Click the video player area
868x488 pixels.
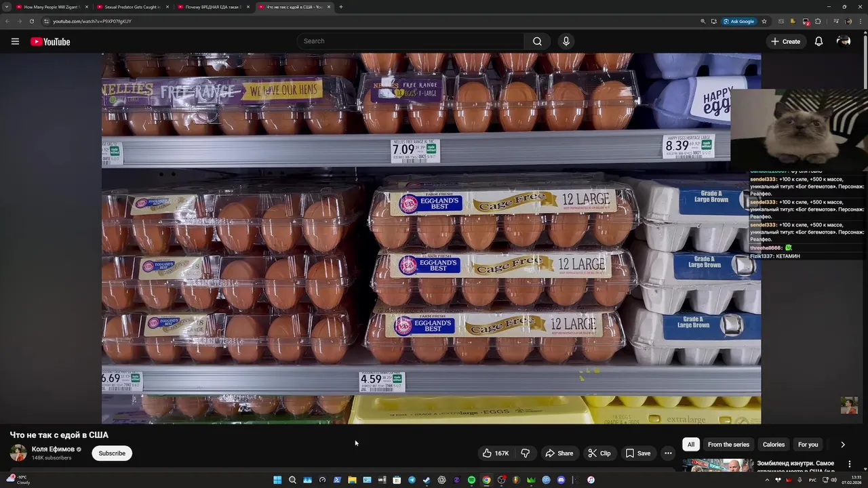coord(431,239)
